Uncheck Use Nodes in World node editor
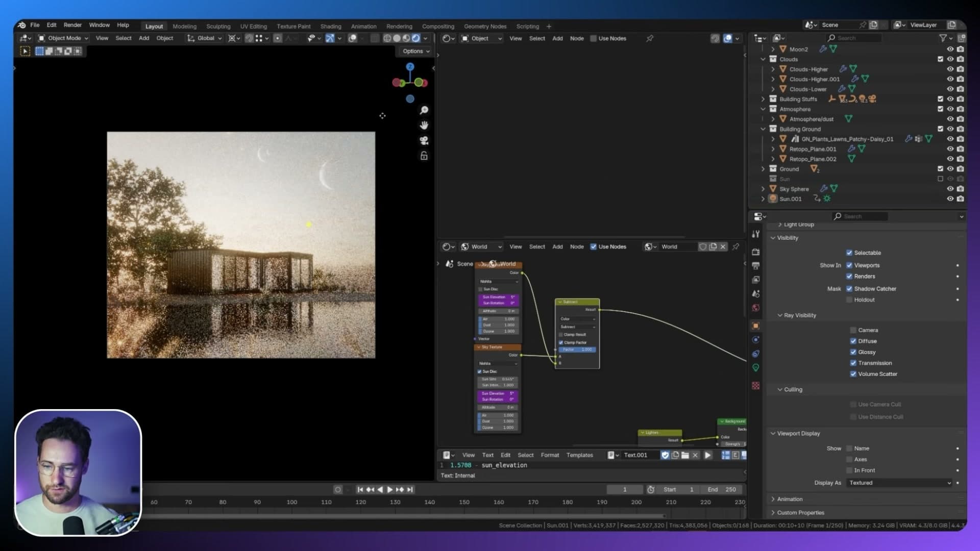Image resolution: width=980 pixels, height=551 pixels. coord(593,247)
